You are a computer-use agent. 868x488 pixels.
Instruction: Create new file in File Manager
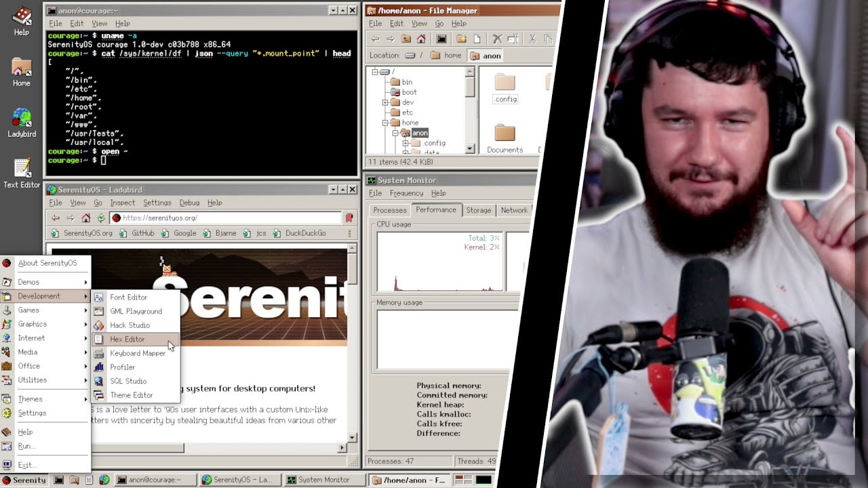(x=477, y=39)
